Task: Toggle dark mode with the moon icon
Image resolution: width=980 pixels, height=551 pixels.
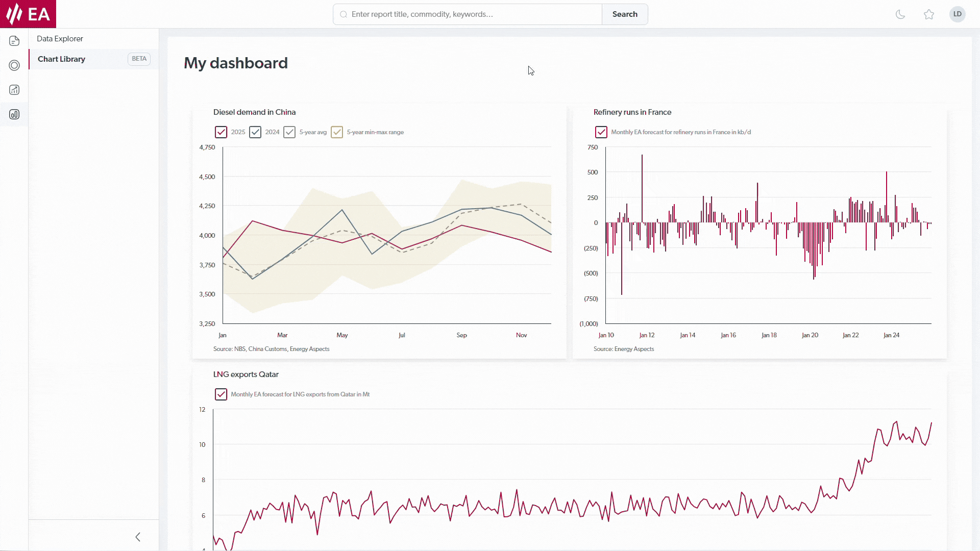Action: 900,14
